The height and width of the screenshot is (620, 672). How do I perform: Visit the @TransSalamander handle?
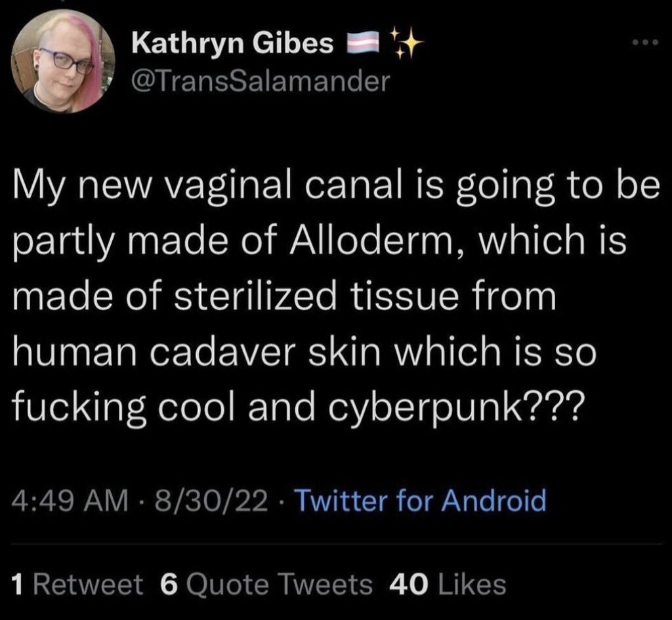click(x=261, y=80)
